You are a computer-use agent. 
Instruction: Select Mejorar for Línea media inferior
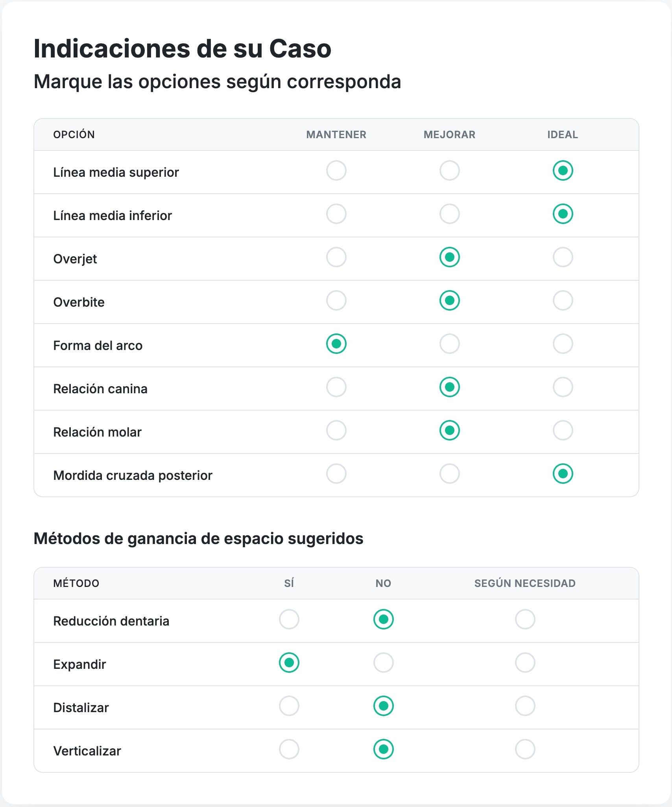[449, 214]
